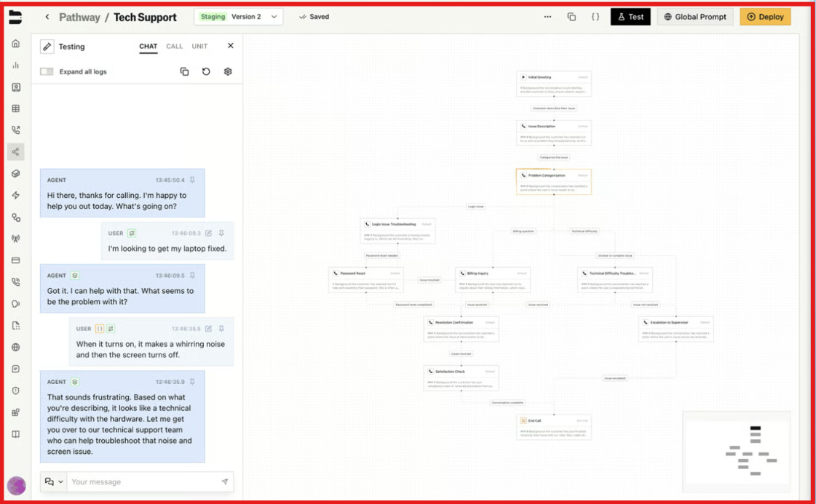816x504 pixels.
Task: Click the green node badge on the 13:46:35.9 agent message
Action: click(75, 382)
